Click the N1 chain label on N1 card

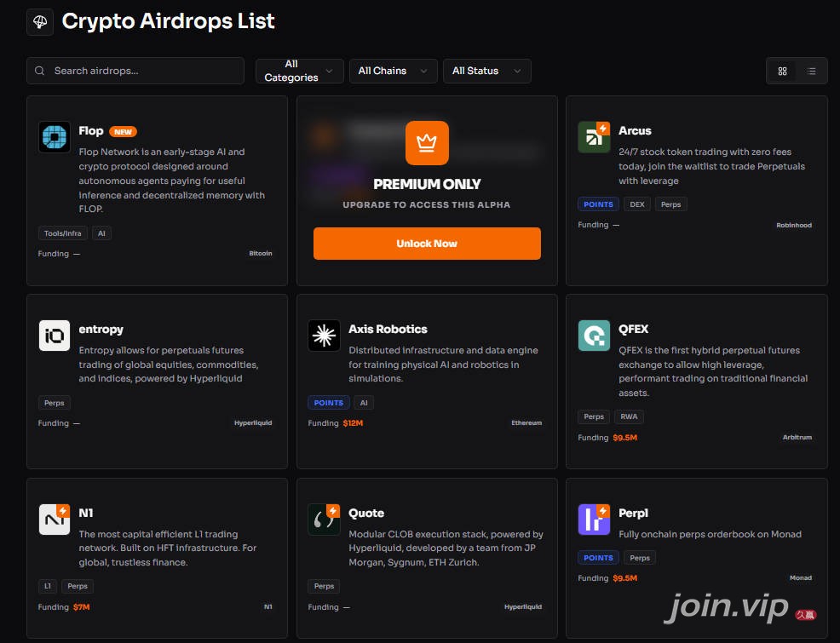(x=268, y=606)
